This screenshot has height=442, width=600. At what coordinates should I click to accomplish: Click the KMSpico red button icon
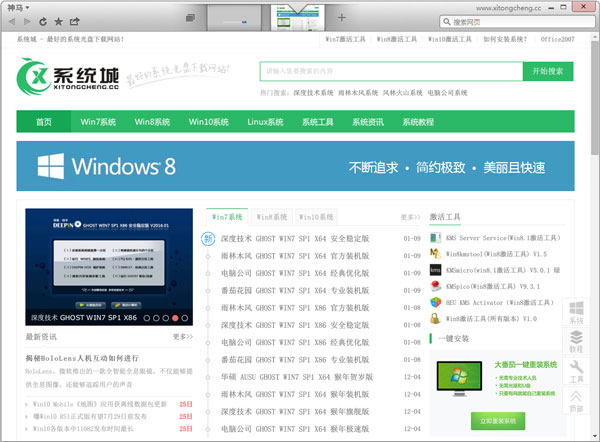click(x=435, y=286)
